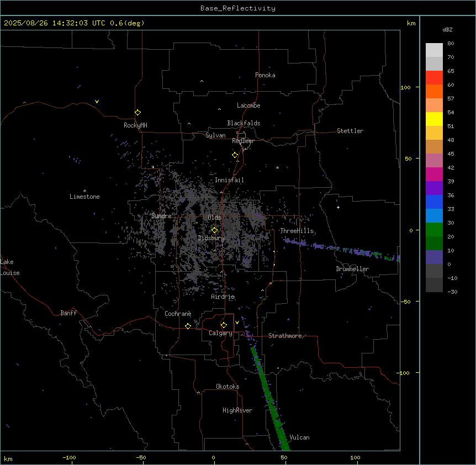
Task: Click the Vulcan label
Action: point(300,437)
